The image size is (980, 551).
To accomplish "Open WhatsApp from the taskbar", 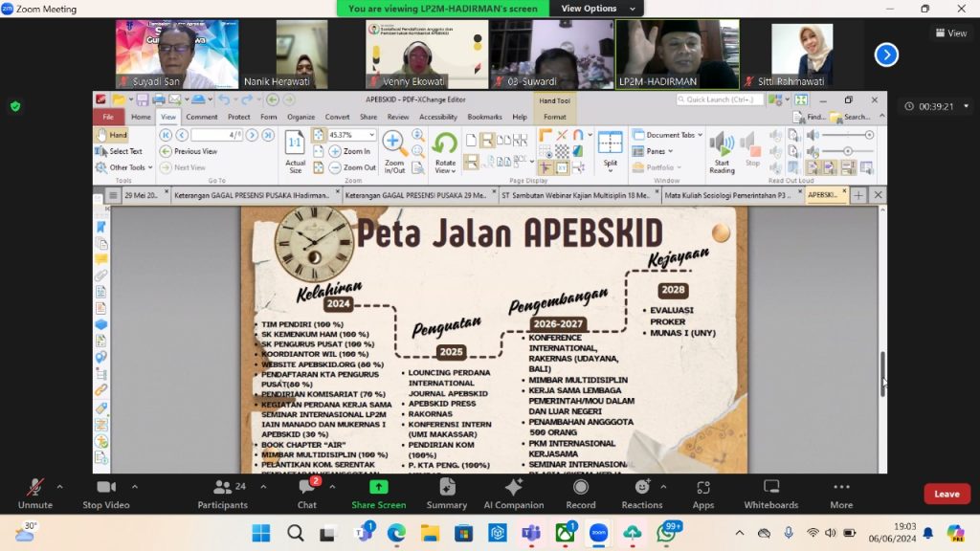I will pos(667,533).
